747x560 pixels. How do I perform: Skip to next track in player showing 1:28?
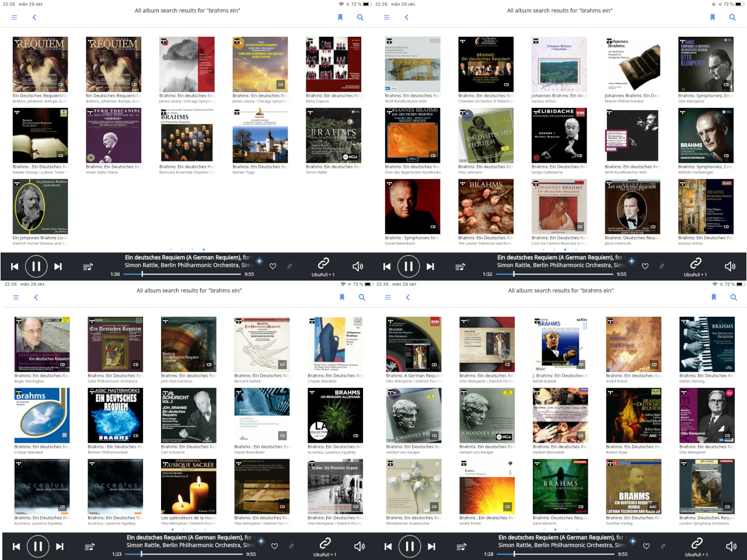pyautogui.click(x=431, y=547)
